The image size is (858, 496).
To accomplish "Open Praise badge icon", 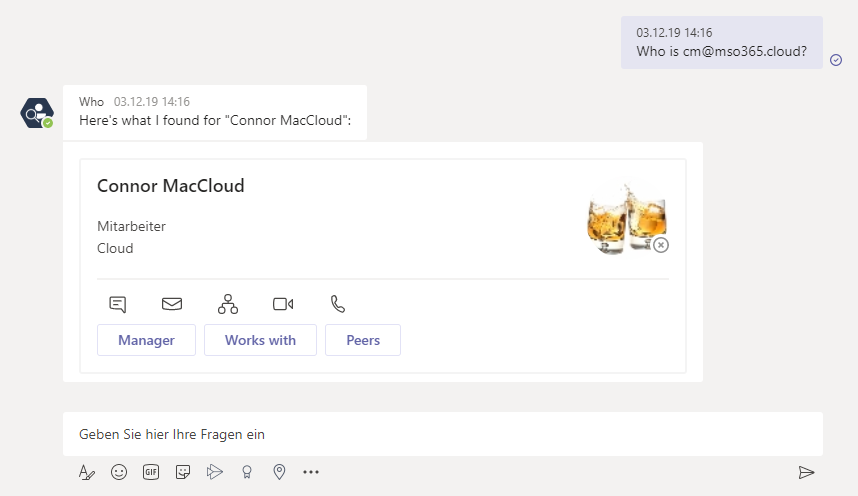I will point(247,472).
